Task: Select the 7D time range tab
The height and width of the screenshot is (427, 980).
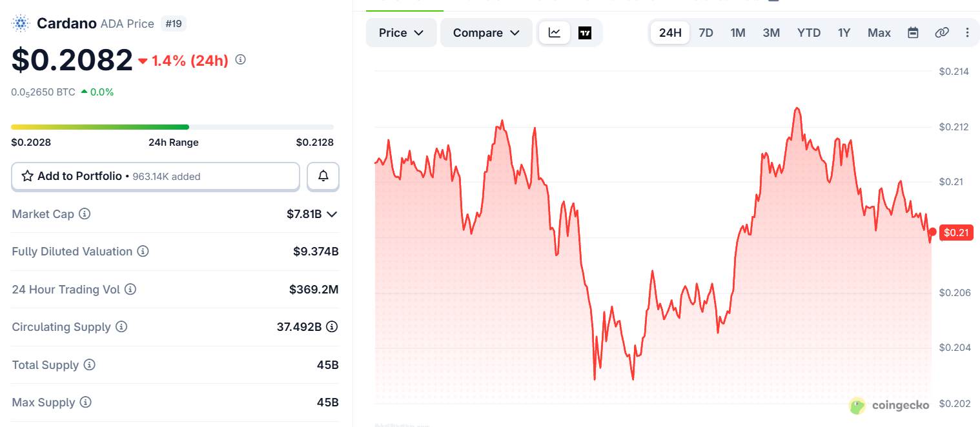Action: pos(706,33)
